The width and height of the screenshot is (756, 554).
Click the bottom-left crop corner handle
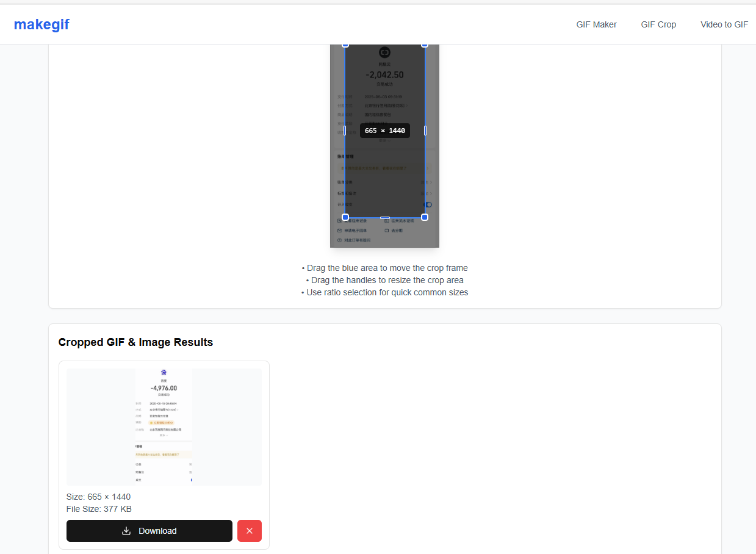pos(345,217)
